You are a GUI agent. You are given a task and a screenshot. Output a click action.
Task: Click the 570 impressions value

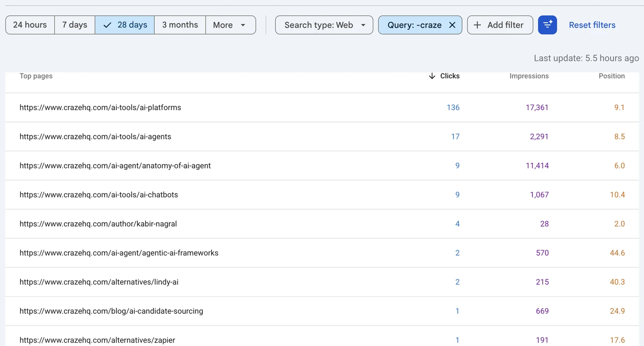542,253
